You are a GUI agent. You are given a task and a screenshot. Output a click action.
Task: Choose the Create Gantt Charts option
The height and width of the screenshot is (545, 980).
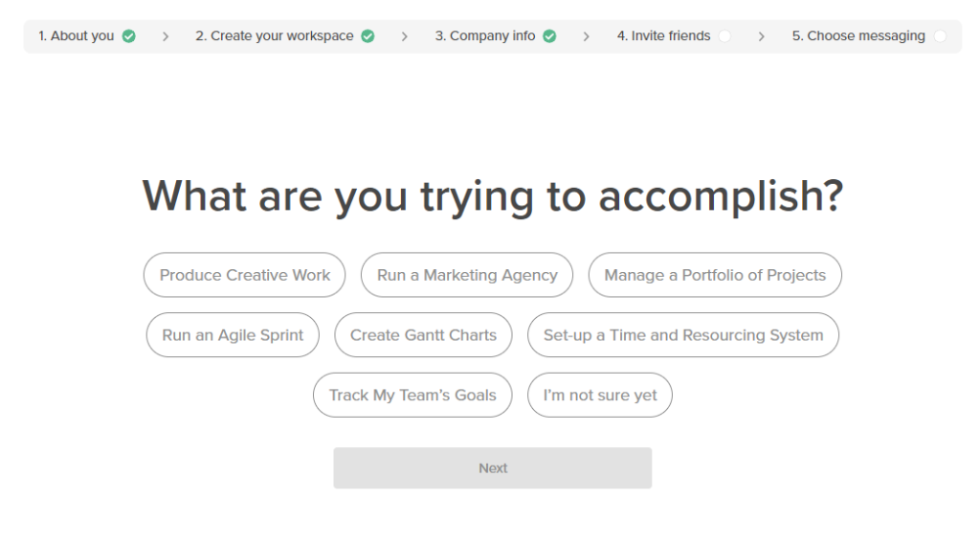pos(423,335)
